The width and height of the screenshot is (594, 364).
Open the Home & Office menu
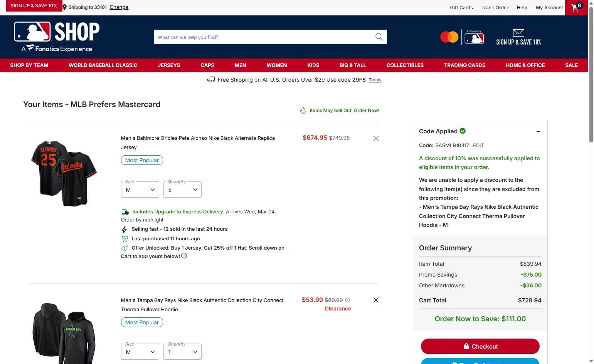(525, 65)
